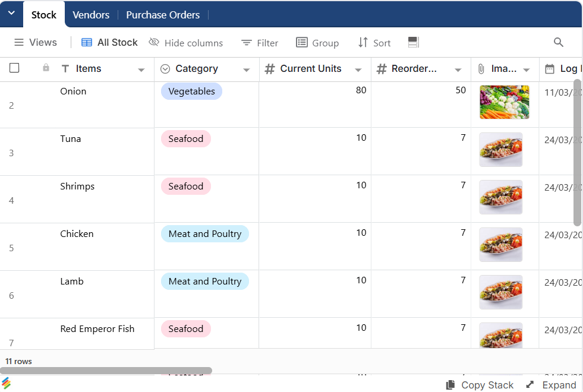583x392 pixels.
Task: Click the Items text-type icon
Action: (x=65, y=69)
